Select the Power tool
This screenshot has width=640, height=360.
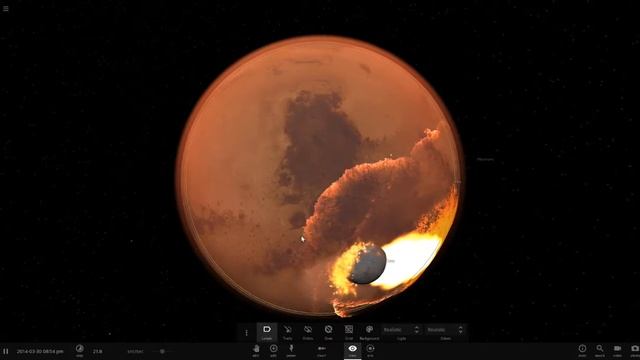(291, 350)
